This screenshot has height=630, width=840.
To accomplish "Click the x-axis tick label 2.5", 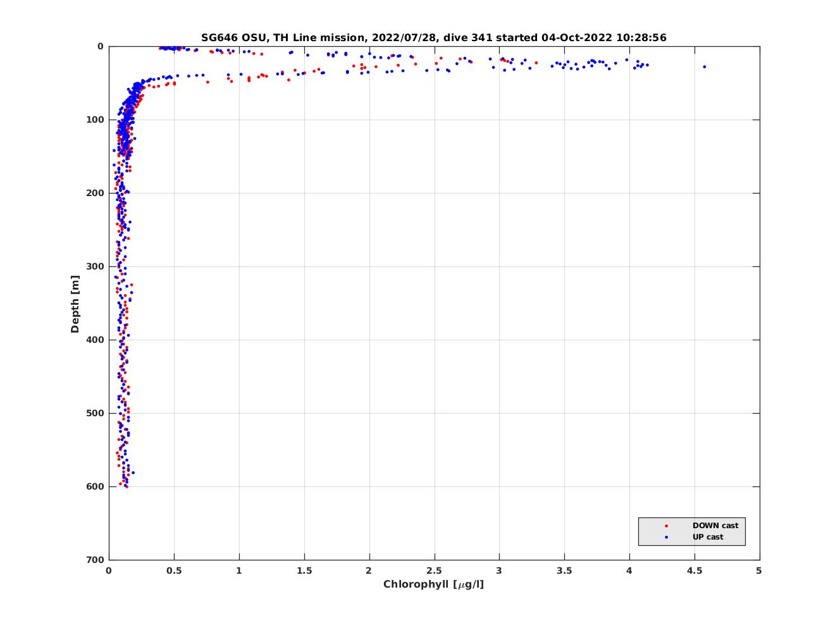I will pyautogui.click(x=434, y=571).
